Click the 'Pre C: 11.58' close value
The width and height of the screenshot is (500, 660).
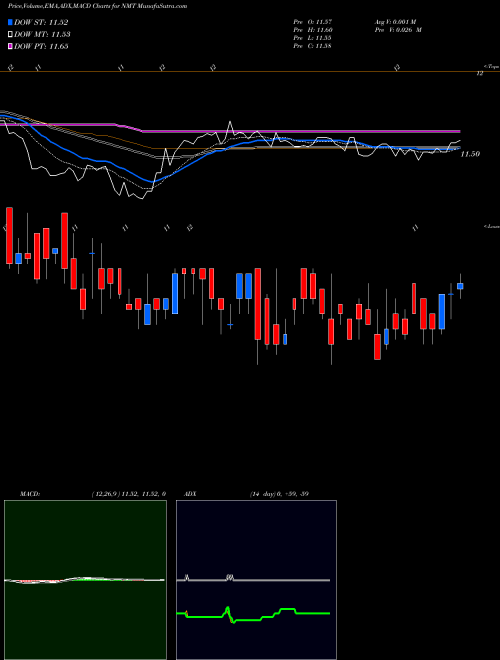313,45
